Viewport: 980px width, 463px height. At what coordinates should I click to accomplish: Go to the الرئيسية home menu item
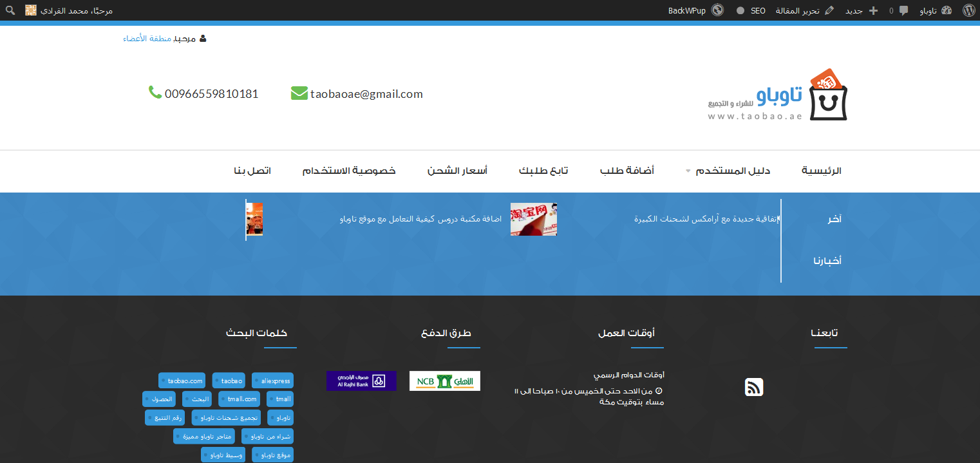821,171
